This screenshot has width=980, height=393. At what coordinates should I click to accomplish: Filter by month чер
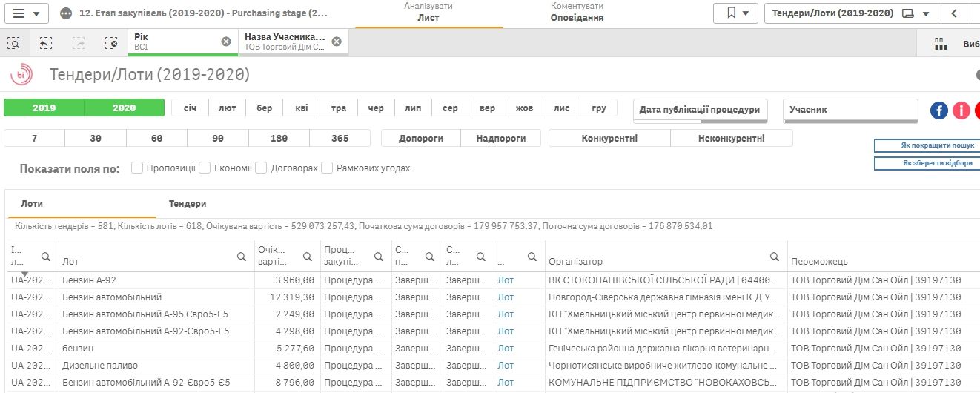[376, 108]
